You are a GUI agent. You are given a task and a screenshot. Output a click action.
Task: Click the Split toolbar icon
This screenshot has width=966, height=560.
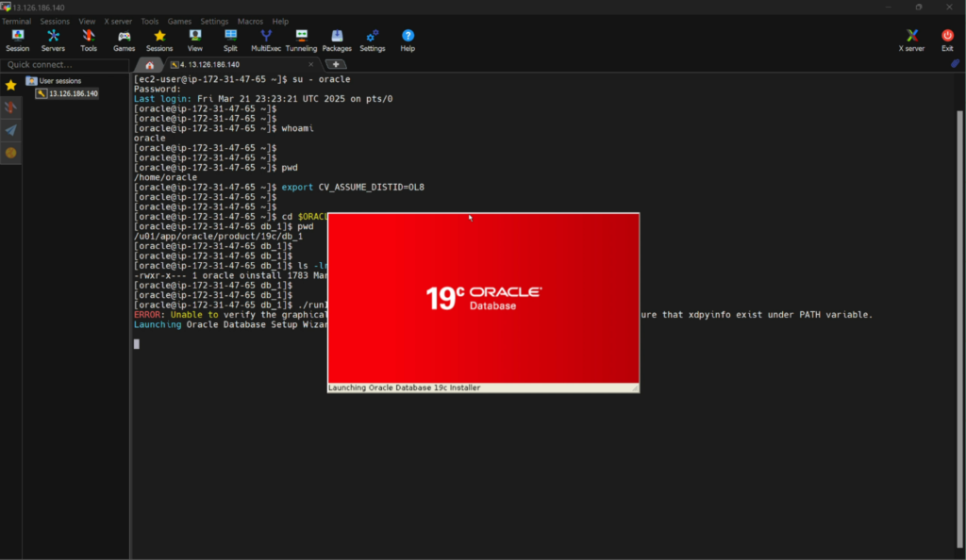click(230, 41)
